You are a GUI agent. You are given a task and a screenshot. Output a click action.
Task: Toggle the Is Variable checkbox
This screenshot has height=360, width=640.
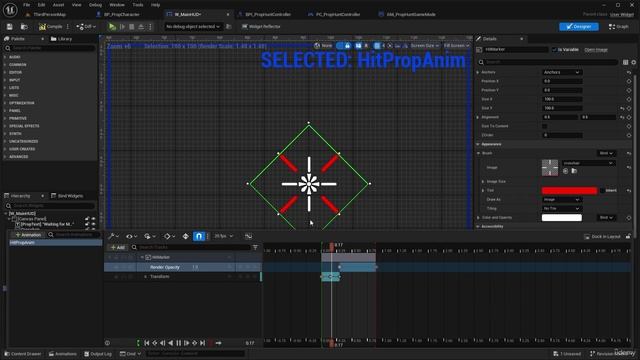pos(554,50)
